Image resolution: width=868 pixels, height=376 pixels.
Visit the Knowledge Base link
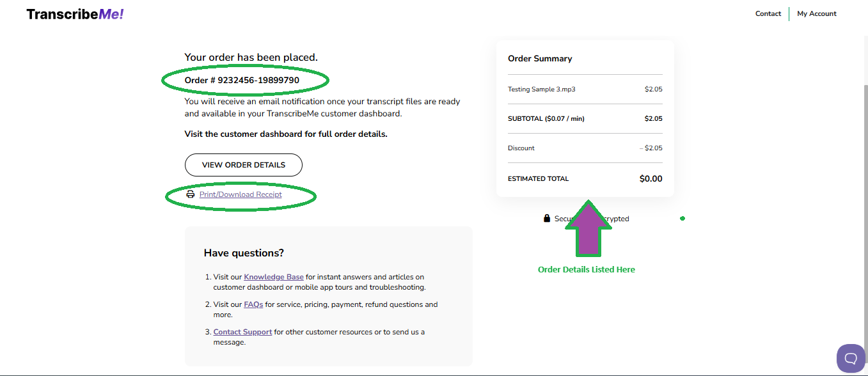coord(273,276)
